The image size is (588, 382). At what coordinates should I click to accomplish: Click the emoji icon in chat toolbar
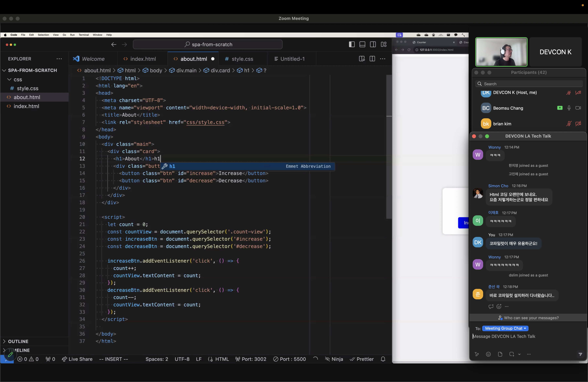(x=488, y=354)
